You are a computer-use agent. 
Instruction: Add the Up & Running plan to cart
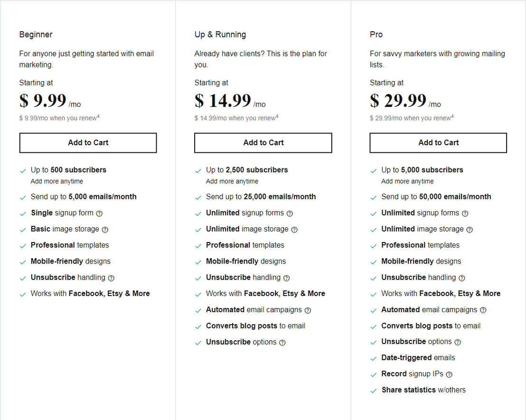263,142
